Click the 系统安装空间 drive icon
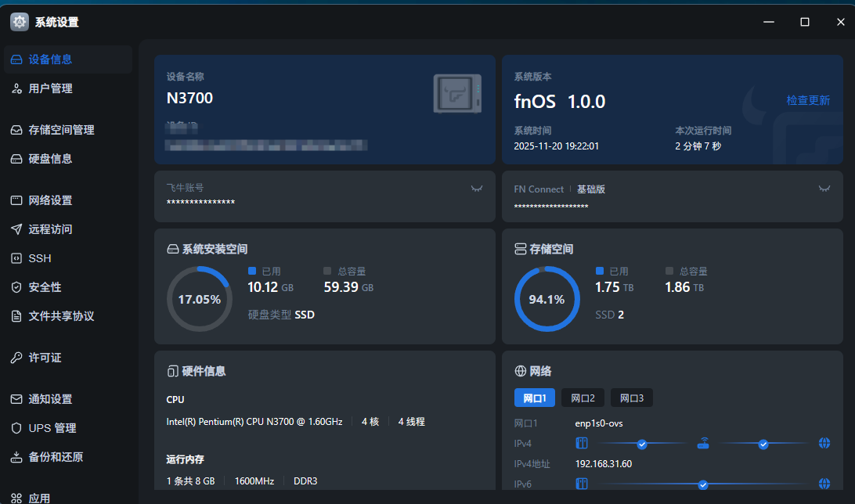 coord(172,249)
